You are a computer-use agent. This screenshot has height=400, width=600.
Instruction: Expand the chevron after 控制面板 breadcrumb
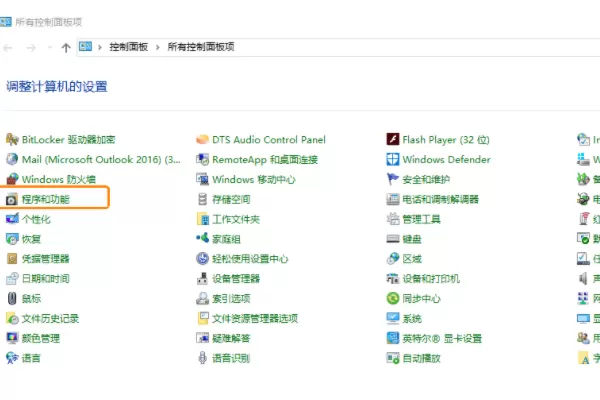(x=158, y=47)
